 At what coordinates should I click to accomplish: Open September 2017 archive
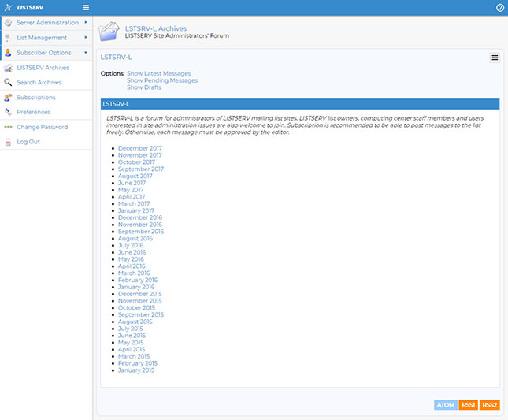[x=141, y=169]
